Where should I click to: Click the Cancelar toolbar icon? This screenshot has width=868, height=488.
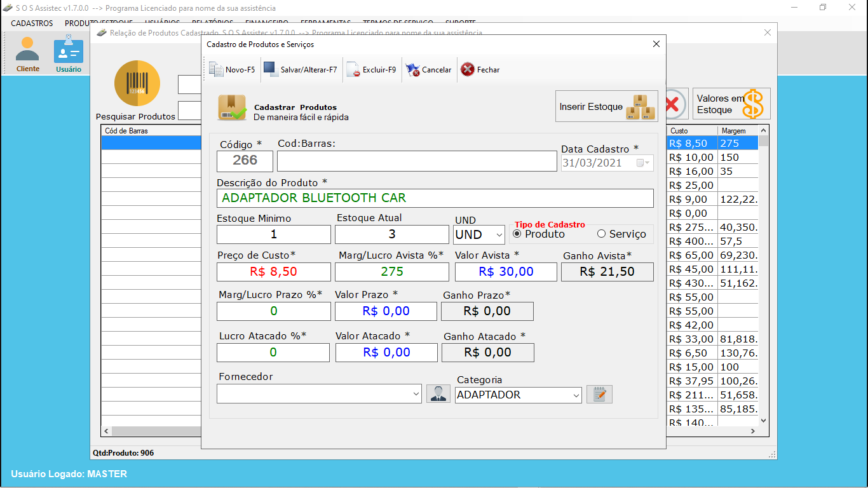pyautogui.click(x=413, y=70)
